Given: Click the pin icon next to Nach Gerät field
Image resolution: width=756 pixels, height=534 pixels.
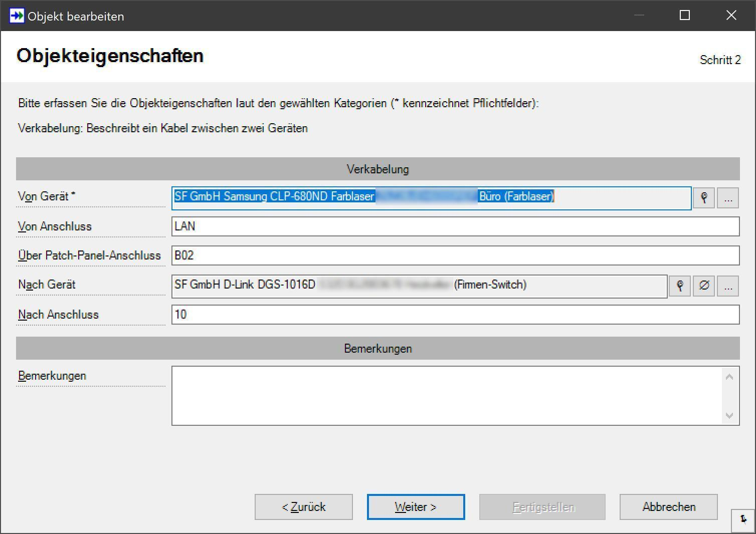Looking at the screenshot, I should pos(680,286).
